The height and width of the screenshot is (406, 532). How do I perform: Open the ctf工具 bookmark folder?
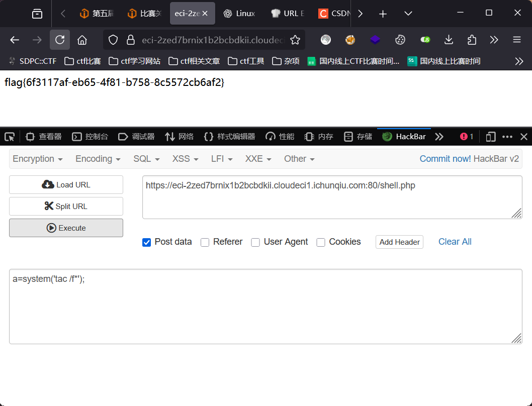[246, 61]
